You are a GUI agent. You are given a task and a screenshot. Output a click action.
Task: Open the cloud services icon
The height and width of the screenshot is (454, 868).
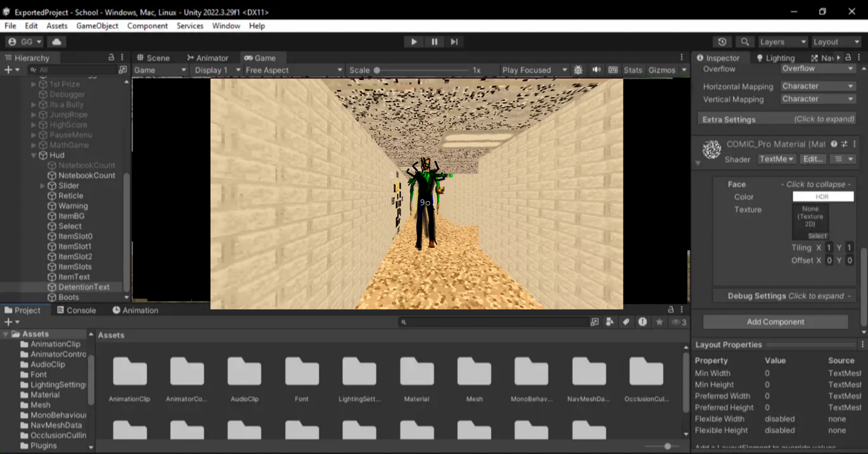tap(57, 42)
